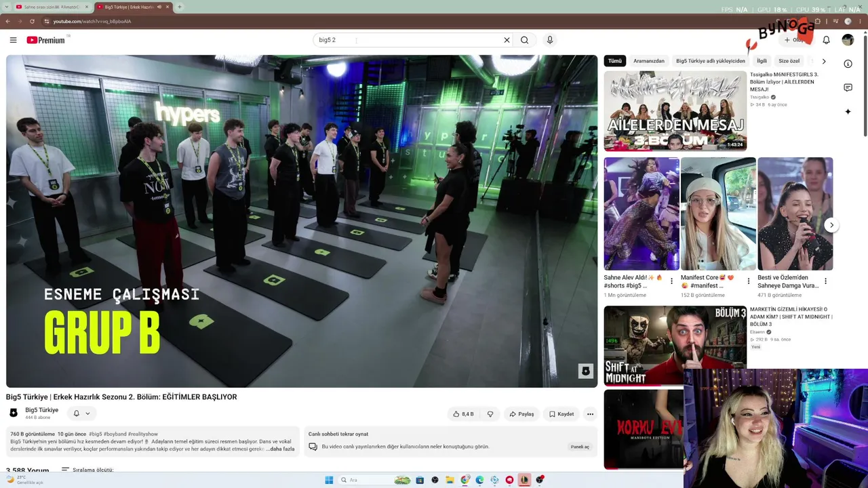The width and height of the screenshot is (868, 488).
Task: Share the video via Paylaş
Action: click(521, 414)
